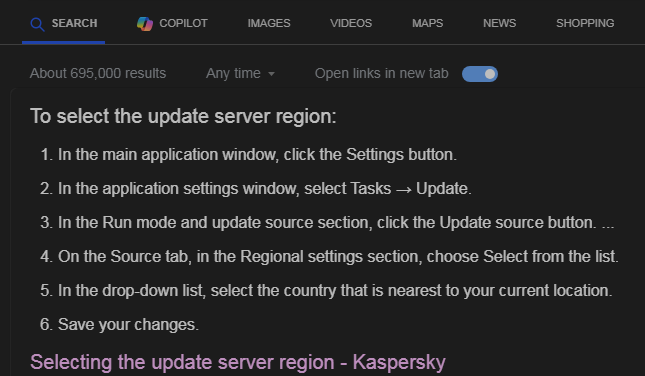Click the About 695,000 results text
Image resolution: width=645 pixels, height=376 pixels.
pos(98,74)
